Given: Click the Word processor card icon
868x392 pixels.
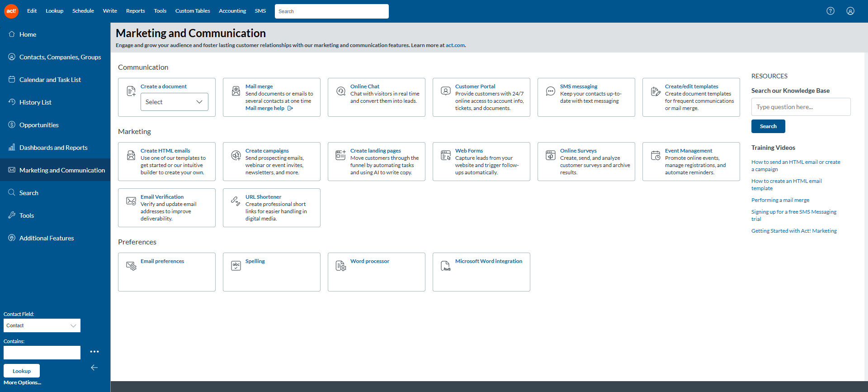Looking at the screenshot, I should pyautogui.click(x=341, y=266).
